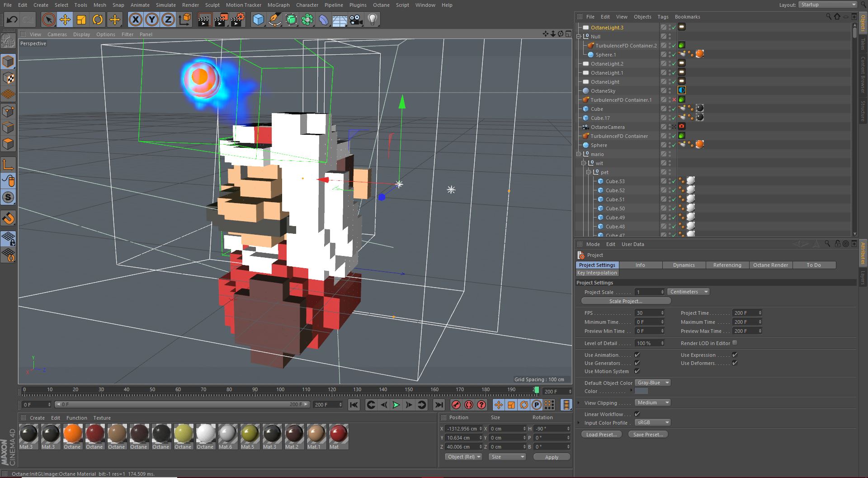Open the Centimeters unit dropdown
This screenshot has height=478, width=868.
tap(688, 292)
